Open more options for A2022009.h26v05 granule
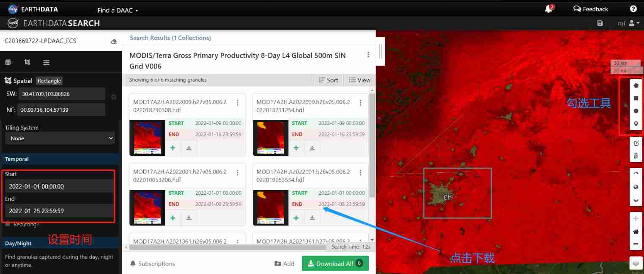Image resolution: width=644 pixels, height=274 pixels. [x=361, y=103]
